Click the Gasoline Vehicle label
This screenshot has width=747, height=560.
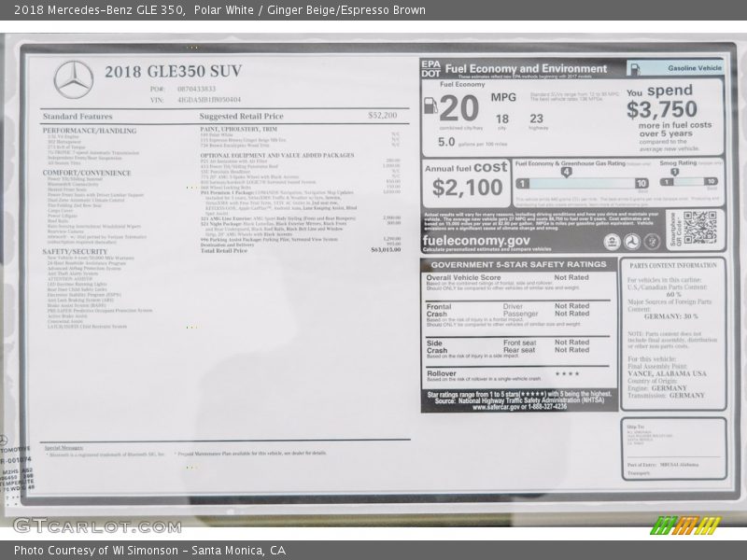point(695,68)
